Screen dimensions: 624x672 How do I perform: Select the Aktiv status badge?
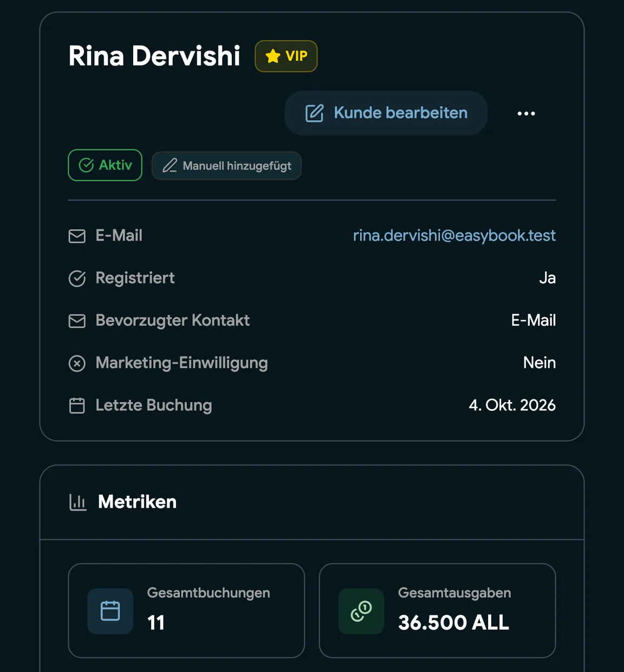[x=105, y=165]
